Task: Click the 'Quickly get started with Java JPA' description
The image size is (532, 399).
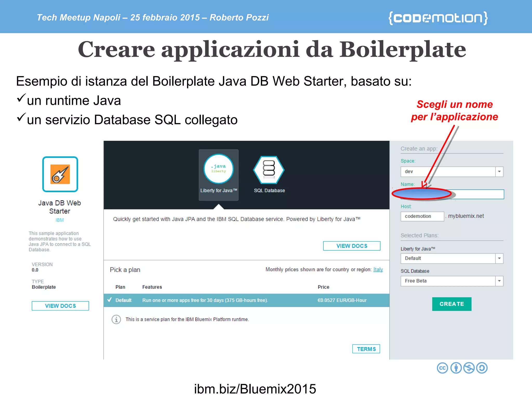Action: tap(237, 219)
